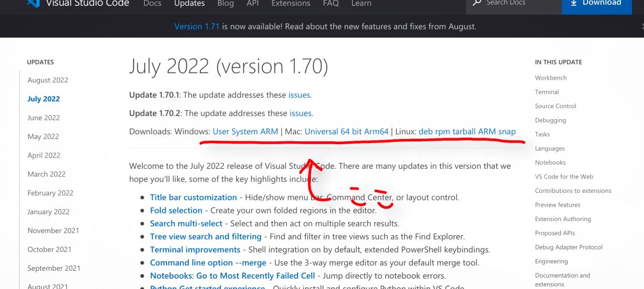
Task: Click the July 2022 (version 1.70) heading
Action: pyautogui.click(x=229, y=66)
